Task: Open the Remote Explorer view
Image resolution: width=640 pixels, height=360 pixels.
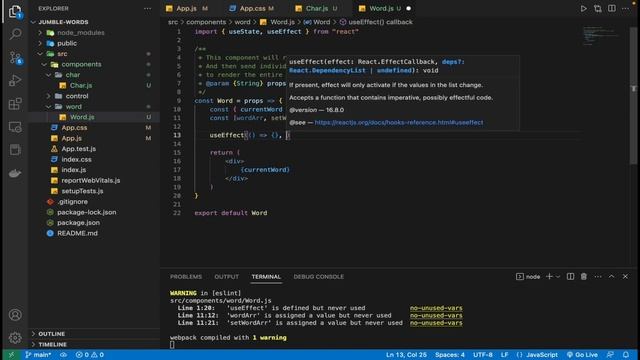Action: coord(15,127)
